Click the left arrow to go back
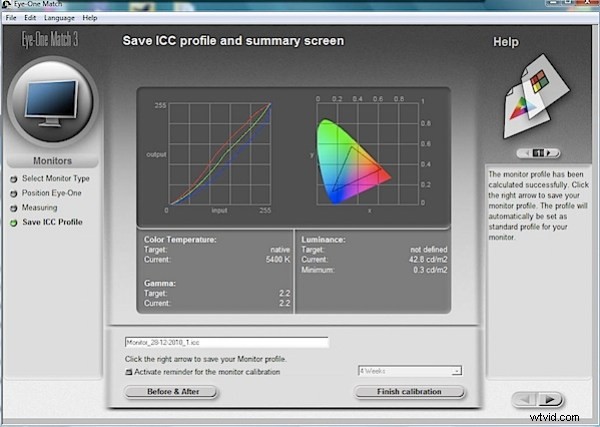Screen dimensions: 600x427 click(525, 399)
